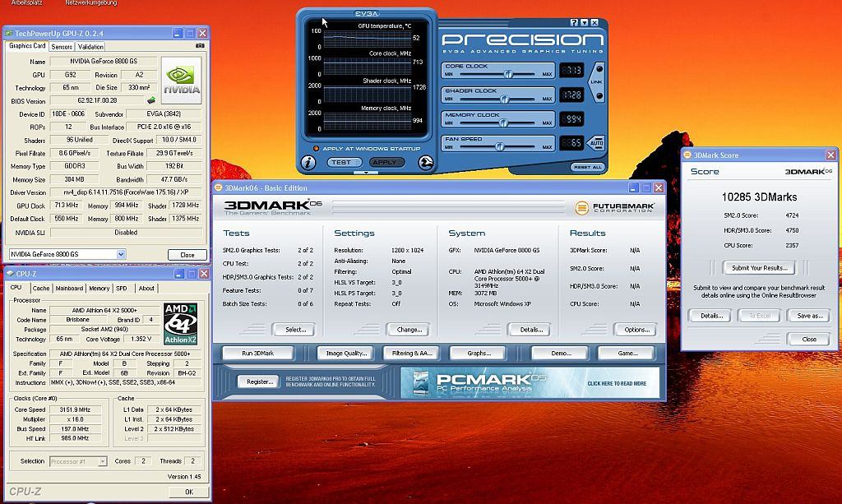Click the CPU-Z title bar icon

tap(10, 274)
